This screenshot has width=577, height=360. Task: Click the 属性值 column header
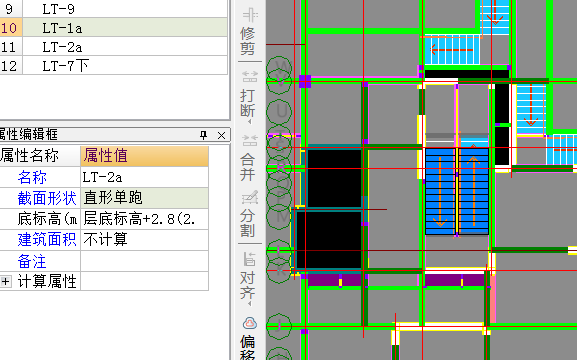pos(144,156)
